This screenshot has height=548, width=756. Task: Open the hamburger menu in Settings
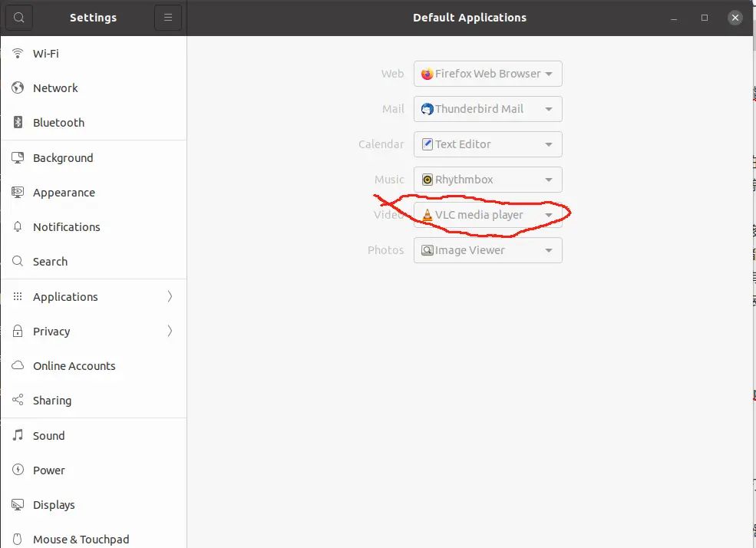168,17
